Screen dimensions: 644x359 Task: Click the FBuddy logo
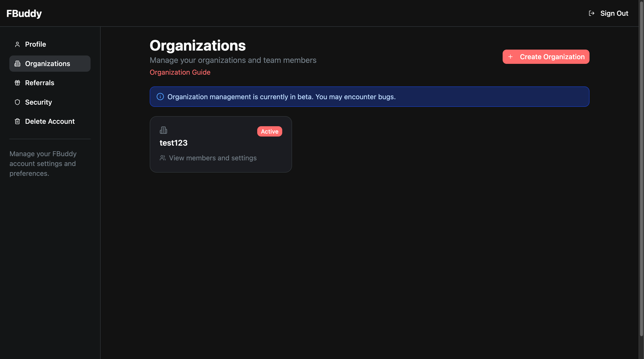24,13
